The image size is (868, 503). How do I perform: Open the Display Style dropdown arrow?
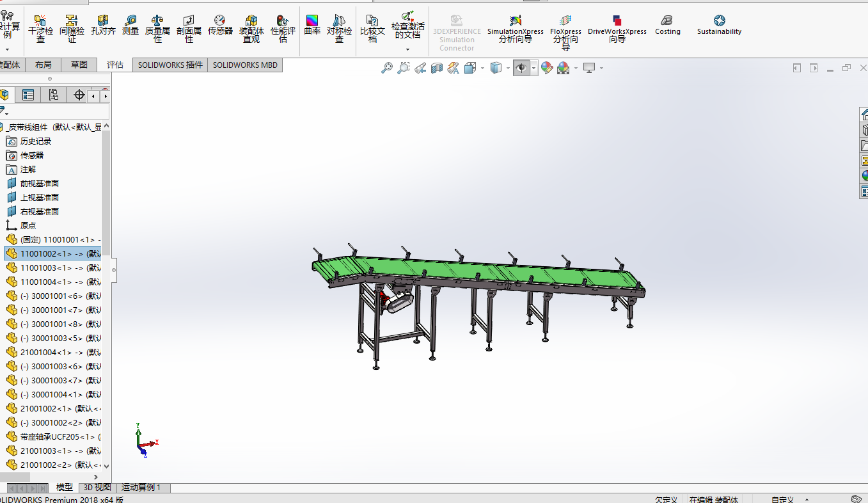(508, 68)
